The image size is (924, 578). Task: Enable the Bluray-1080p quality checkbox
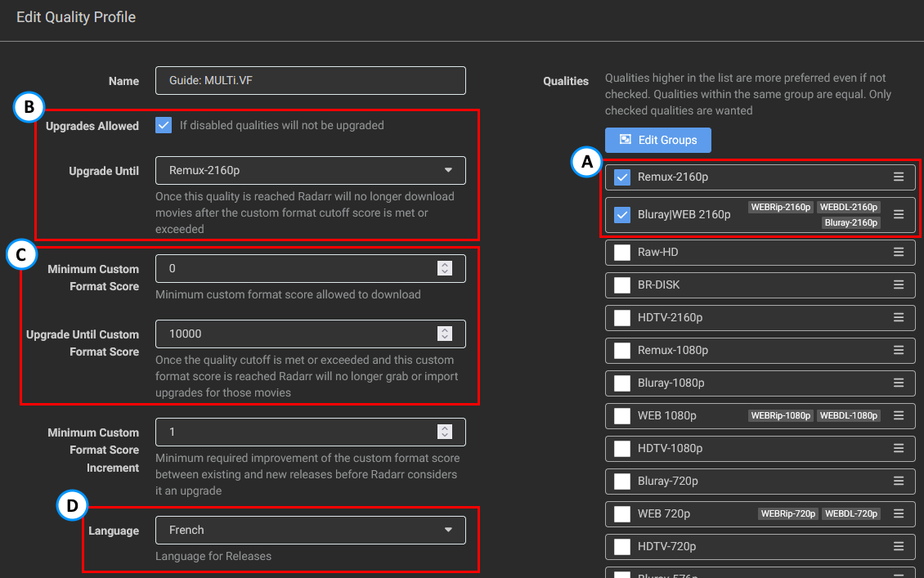(622, 383)
